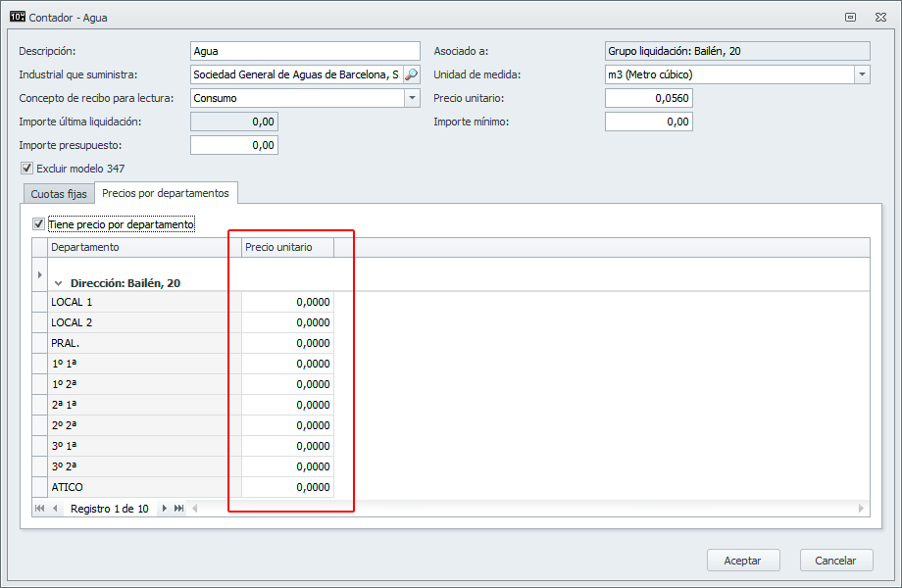Open Unidad de medida dropdown

pos(862,74)
